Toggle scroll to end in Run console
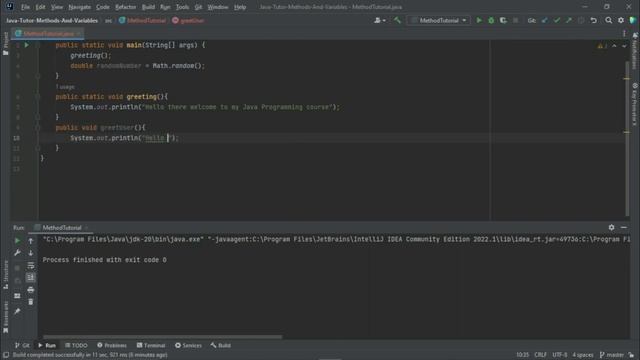640x360 pixels. pyautogui.click(x=31, y=278)
